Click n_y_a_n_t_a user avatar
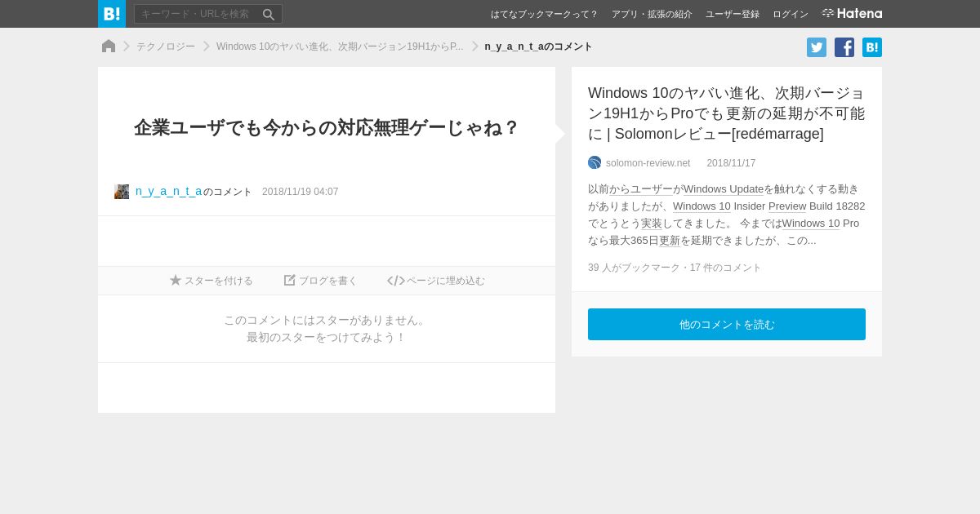Screen dimensions: 980x514 click(122, 192)
